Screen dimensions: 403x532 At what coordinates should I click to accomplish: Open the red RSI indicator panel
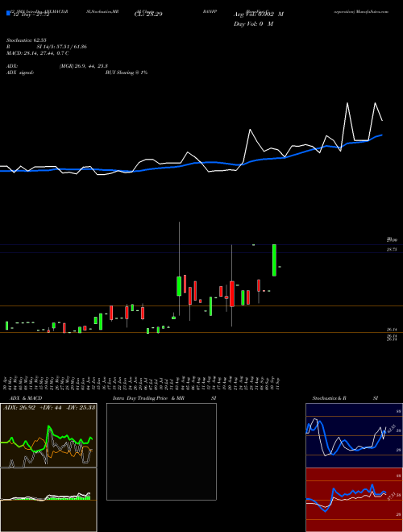click(354, 500)
